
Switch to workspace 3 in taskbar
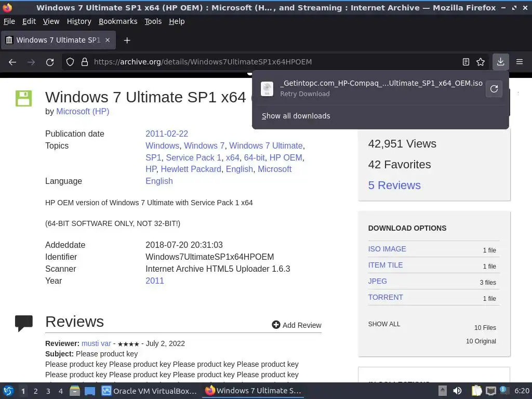tap(48, 391)
